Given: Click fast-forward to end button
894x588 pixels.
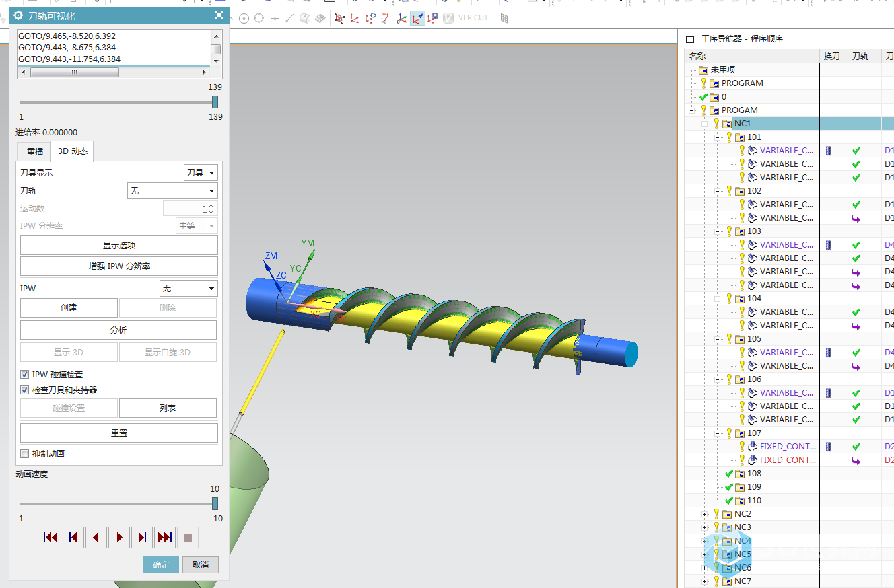Looking at the screenshot, I should point(165,538).
